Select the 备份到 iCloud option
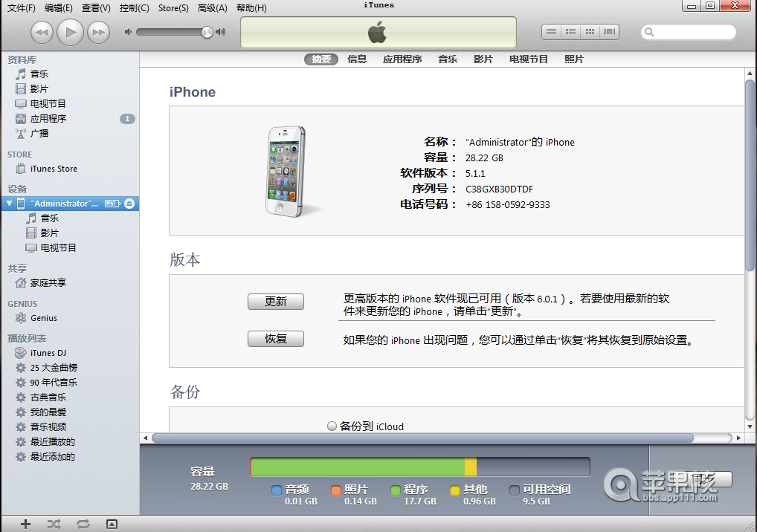Viewport: 757px width, 532px height. [x=332, y=426]
